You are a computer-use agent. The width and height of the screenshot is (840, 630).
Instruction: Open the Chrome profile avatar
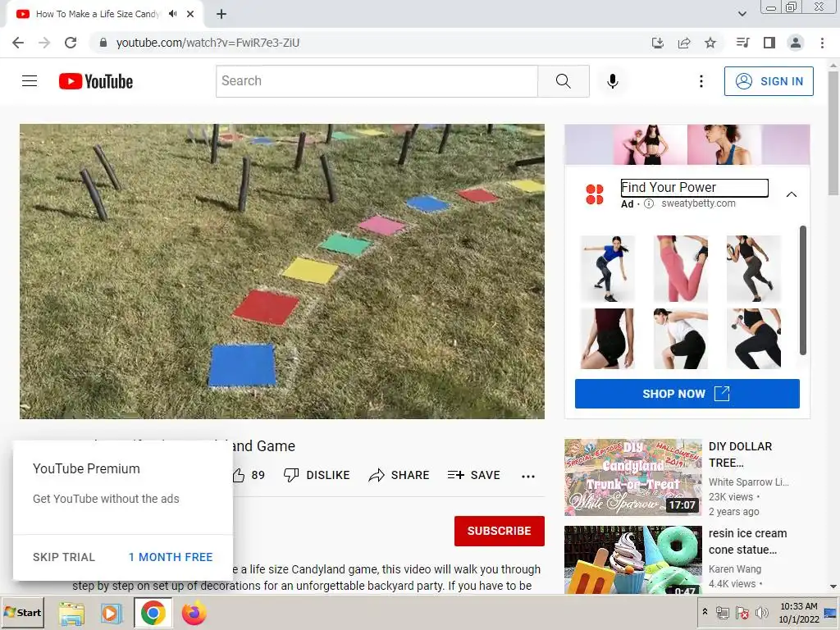796,43
